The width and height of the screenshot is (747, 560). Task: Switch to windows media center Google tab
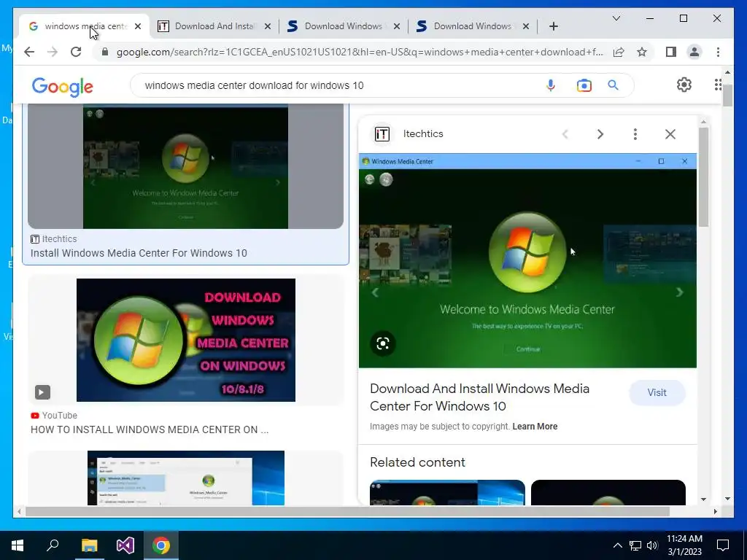[x=85, y=26]
